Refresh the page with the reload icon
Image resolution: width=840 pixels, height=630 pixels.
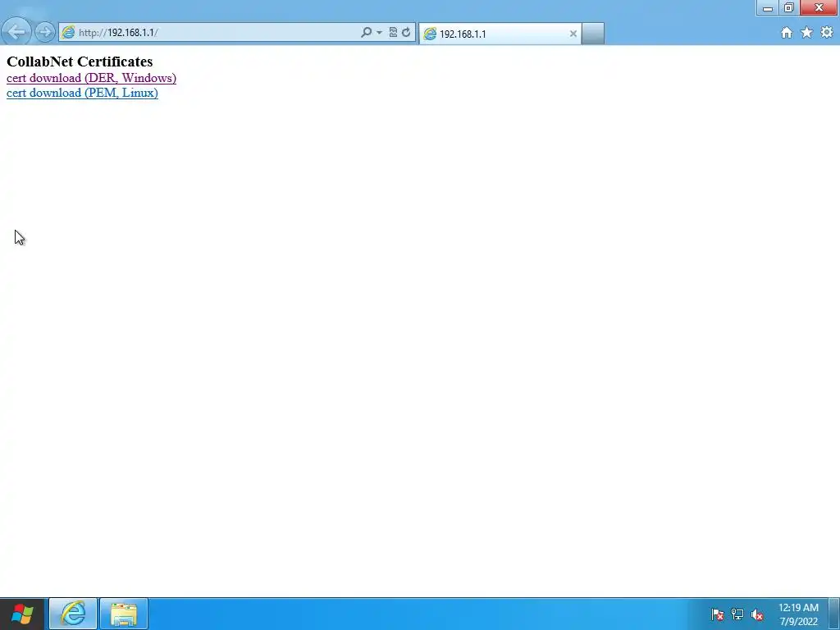pos(406,32)
